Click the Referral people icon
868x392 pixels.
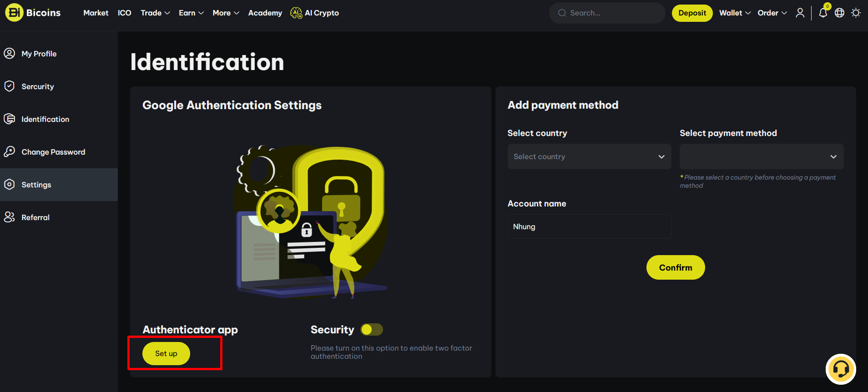(x=10, y=217)
